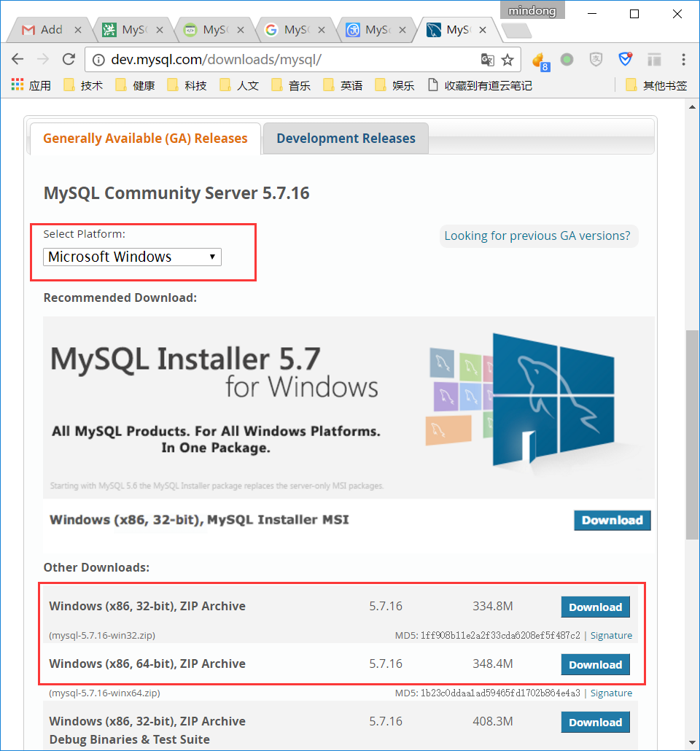Open Signature link for mysql-5.7.16-win32.zip

[x=611, y=635]
